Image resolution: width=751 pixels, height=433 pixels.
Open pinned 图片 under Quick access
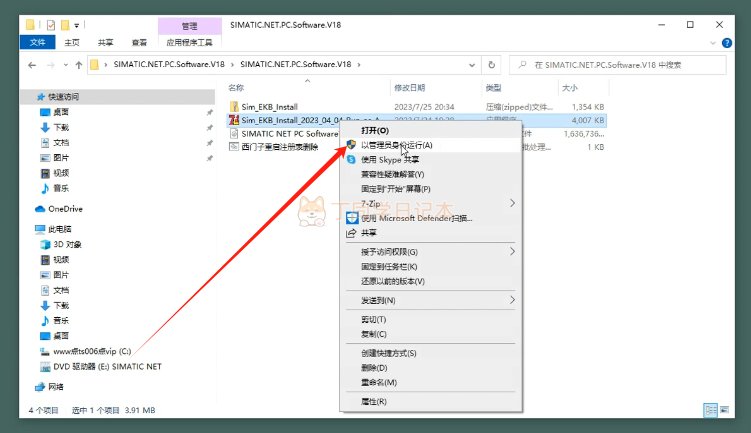coord(61,158)
